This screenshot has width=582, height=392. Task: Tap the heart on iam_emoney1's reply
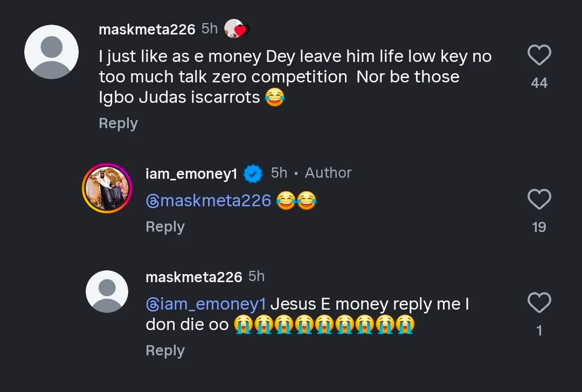(539, 200)
